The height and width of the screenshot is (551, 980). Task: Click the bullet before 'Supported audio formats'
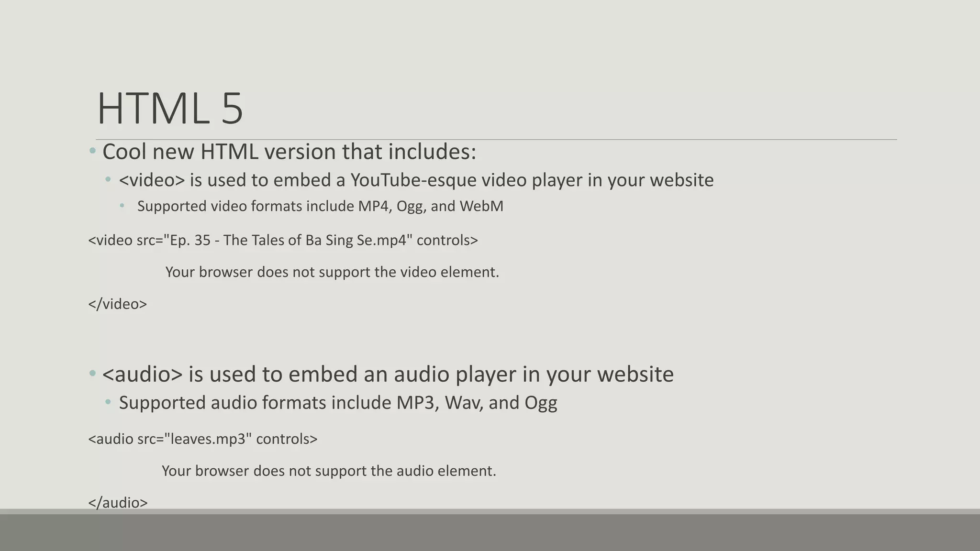pos(108,402)
